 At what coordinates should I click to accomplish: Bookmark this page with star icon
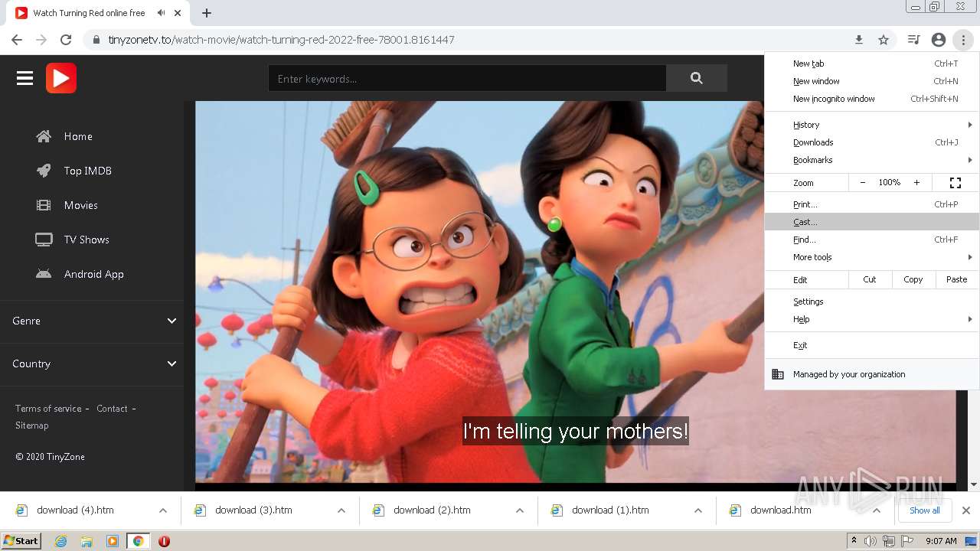coord(884,40)
